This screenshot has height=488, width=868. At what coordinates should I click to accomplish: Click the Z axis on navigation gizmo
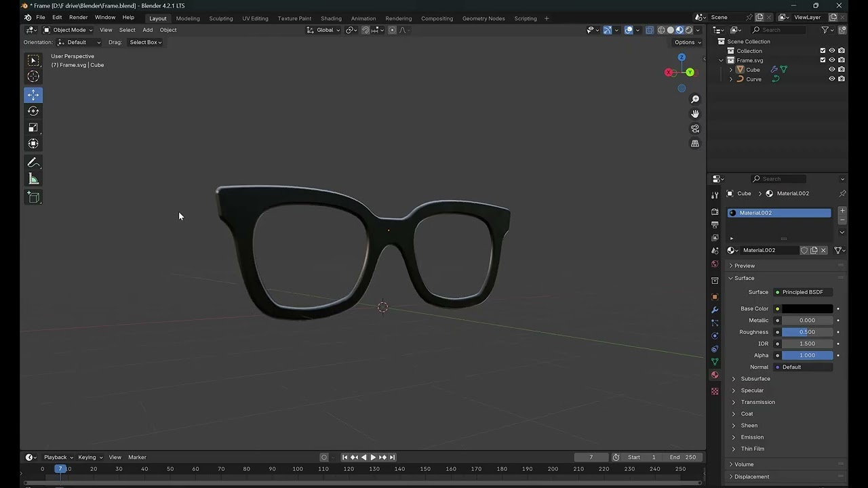click(x=682, y=58)
